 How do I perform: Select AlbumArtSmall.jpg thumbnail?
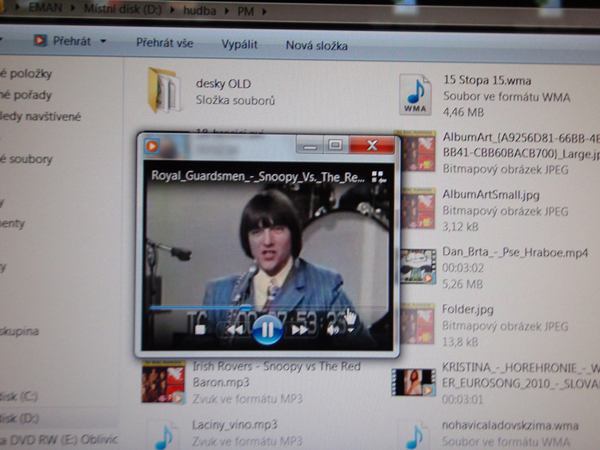[x=418, y=209]
